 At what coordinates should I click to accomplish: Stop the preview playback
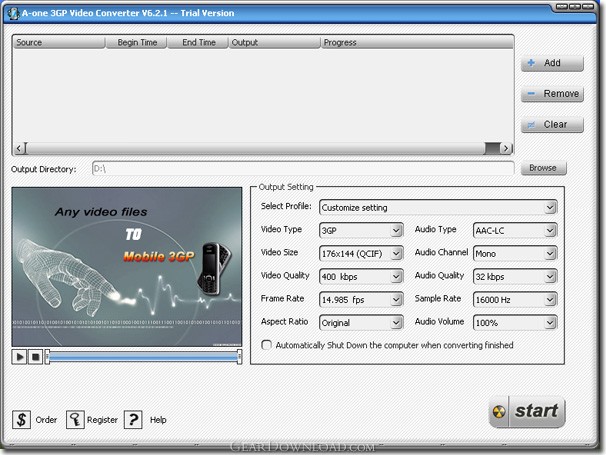point(35,357)
